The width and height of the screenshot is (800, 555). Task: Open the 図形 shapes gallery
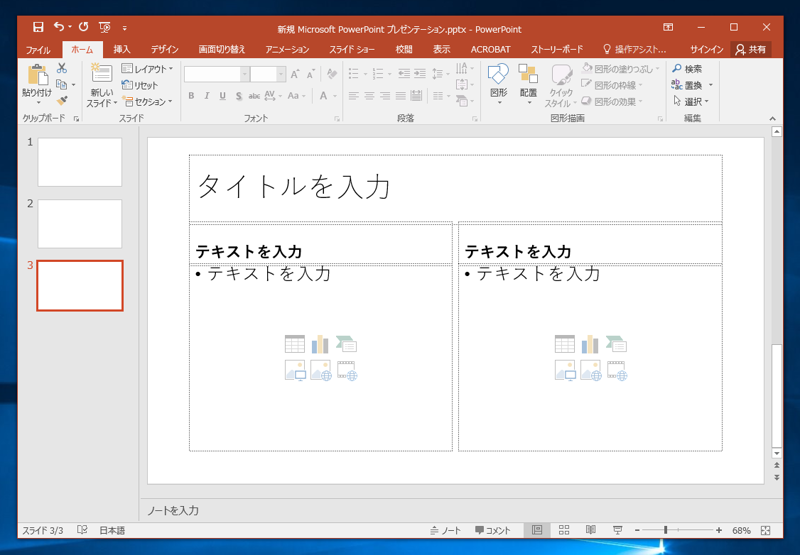pos(498,84)
